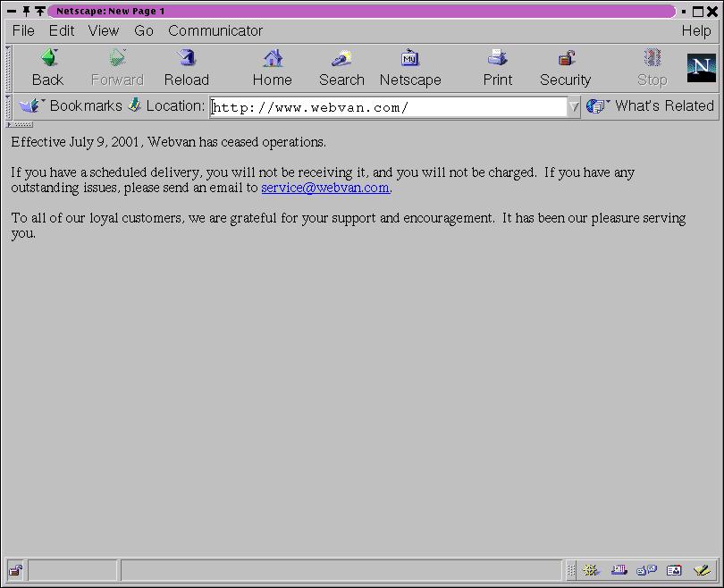724x588 pixels.
Task: Click the Netscape N logo
Action: click(701, 68)
